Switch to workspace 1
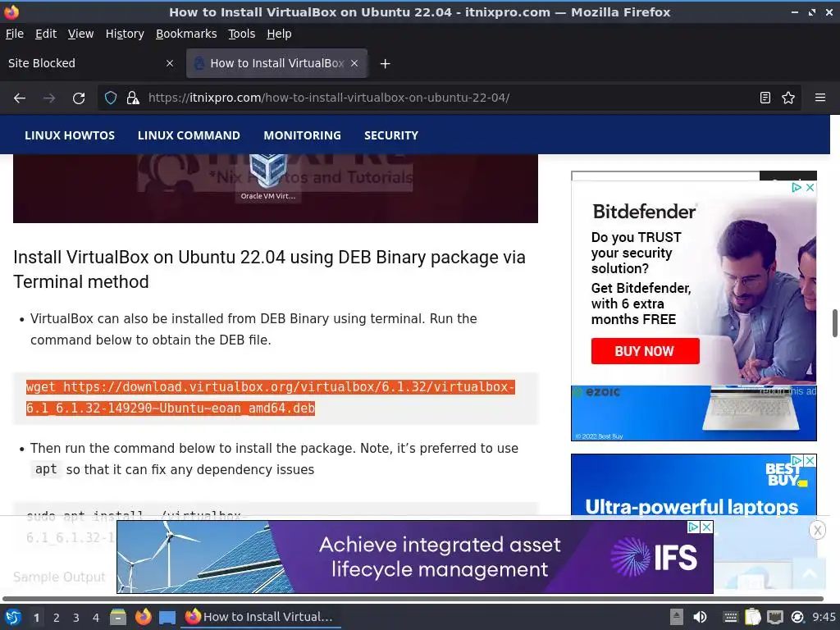The width and height of the screenshot is (840, 630). 36,618
